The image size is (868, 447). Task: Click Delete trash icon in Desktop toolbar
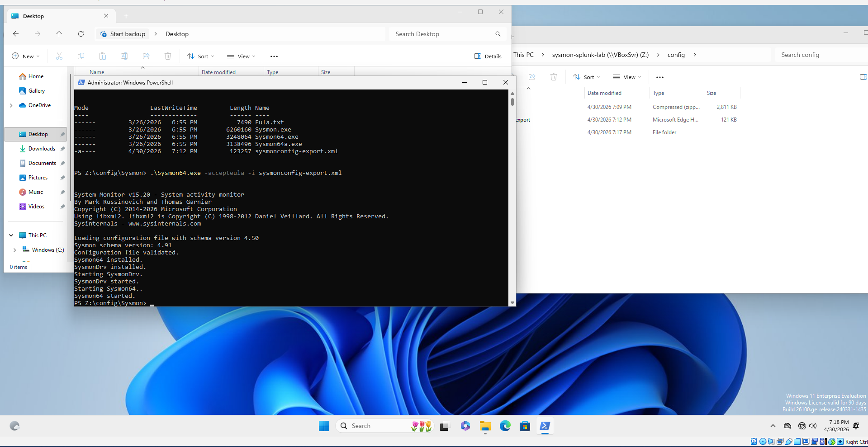point(168,56)
